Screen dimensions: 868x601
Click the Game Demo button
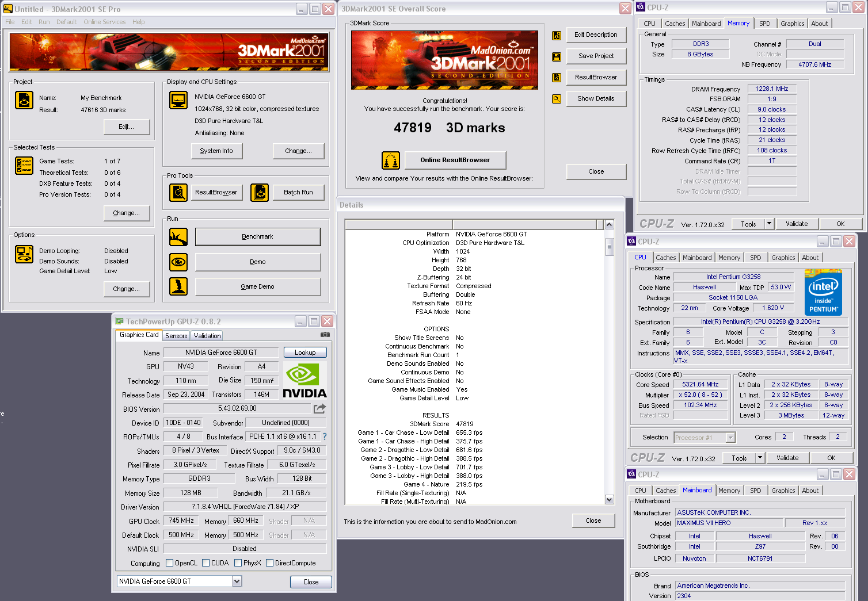258,286
